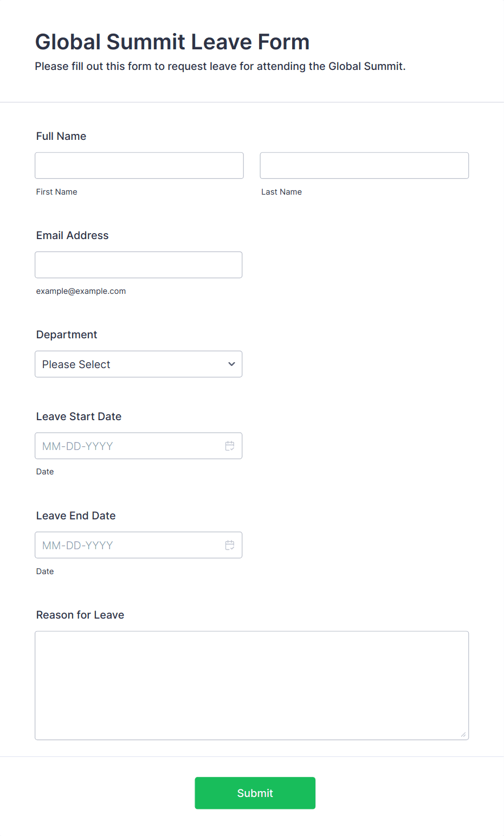Click the Leave End Date label

pyautogui.click(x=76, y=516)
